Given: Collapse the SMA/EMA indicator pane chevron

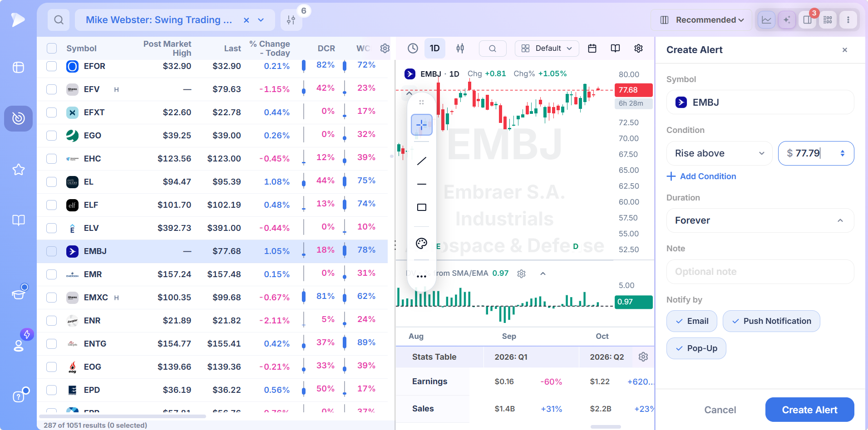Looking at the screenshot, I should pyautogui.click(x=543, y=274).
